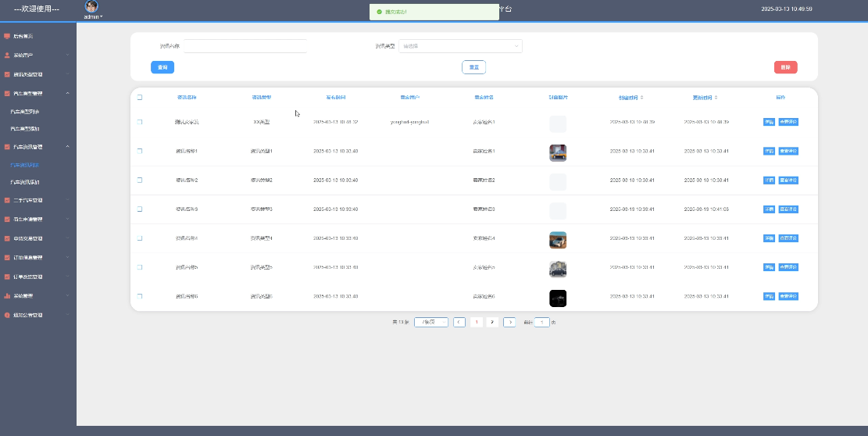Open cover image of 资讯名称1 row
This screenshot has width=868, height=436.
[558, 152]
